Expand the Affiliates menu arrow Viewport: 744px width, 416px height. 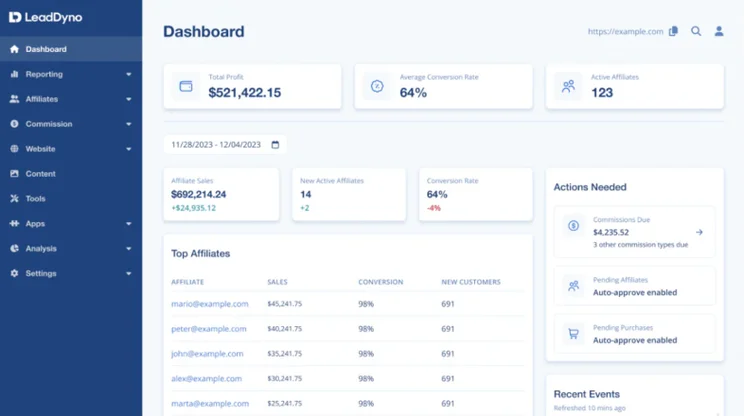coord(129,99)
